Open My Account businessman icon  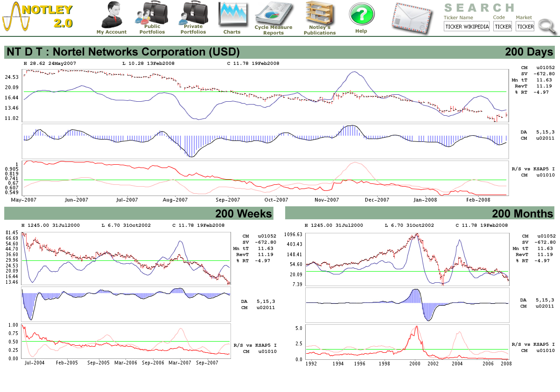pyautogui.click(x=111, y=14)
